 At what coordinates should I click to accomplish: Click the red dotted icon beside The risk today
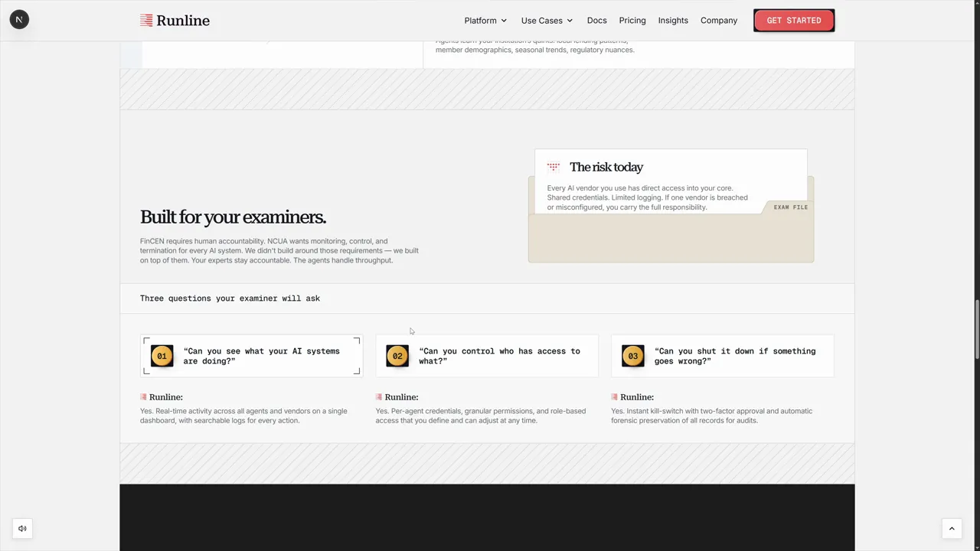[554, 167]
